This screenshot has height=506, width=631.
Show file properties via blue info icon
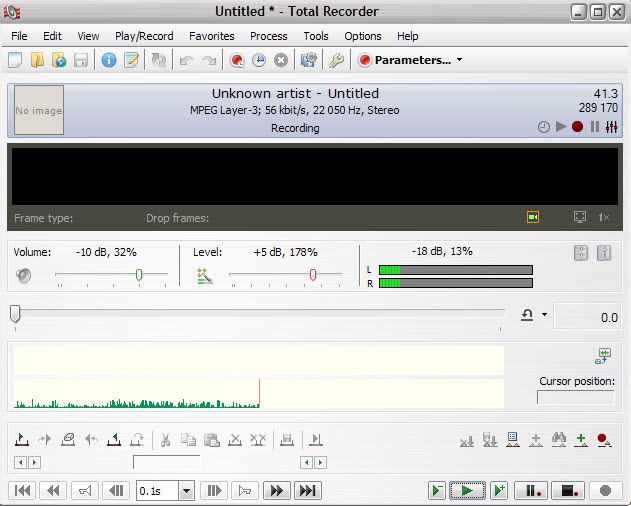click(109, 60)
